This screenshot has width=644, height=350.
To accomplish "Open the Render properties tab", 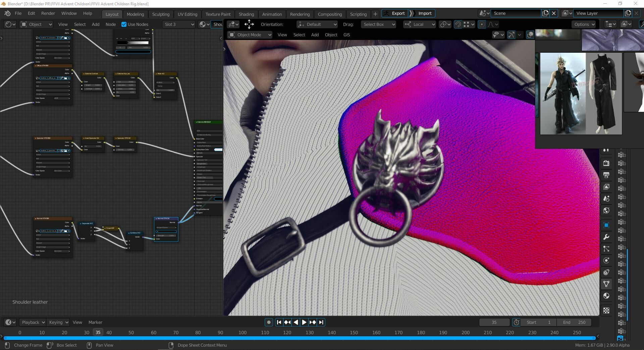I will pos(606,163).
